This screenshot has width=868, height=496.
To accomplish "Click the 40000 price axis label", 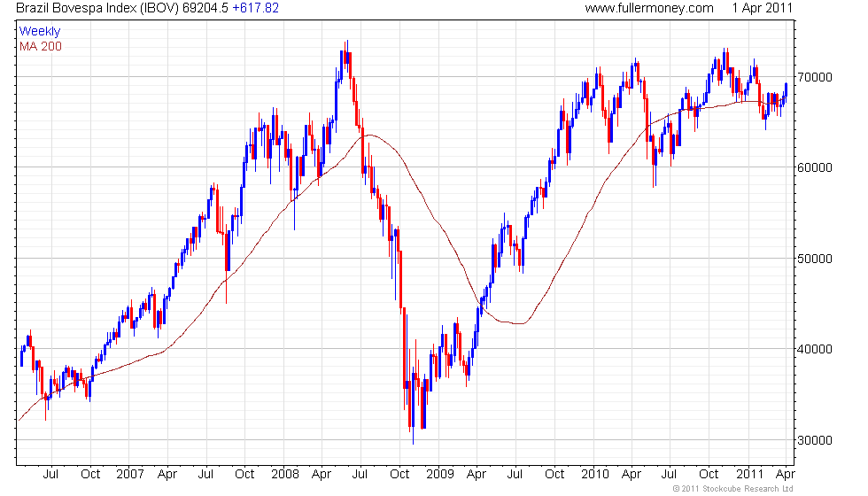I will (815, 349).
